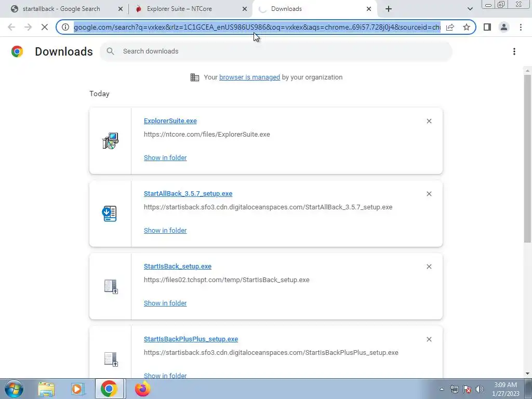The height and width of the screenshot is (399, 532).
Task: Show StartAllBack_3.5.7_setup.exe in folder
Action: 165,230
